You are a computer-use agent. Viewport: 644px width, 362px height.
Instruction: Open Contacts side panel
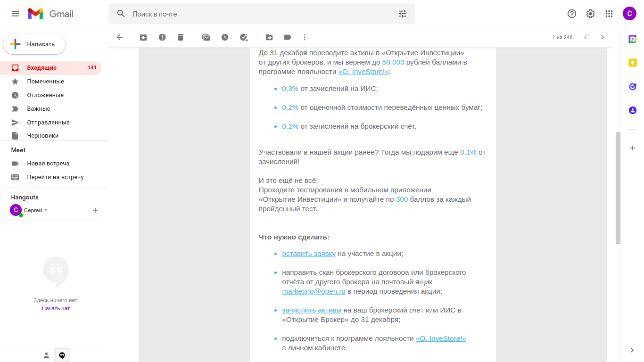click(x=633, y=110)
